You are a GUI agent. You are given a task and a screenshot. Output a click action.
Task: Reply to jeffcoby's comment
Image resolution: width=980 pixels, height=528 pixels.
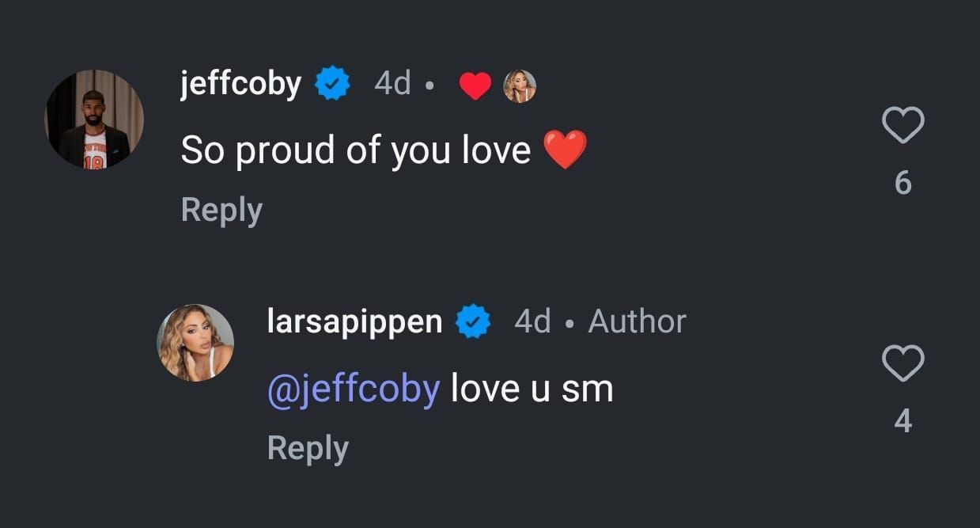point(221,211)
